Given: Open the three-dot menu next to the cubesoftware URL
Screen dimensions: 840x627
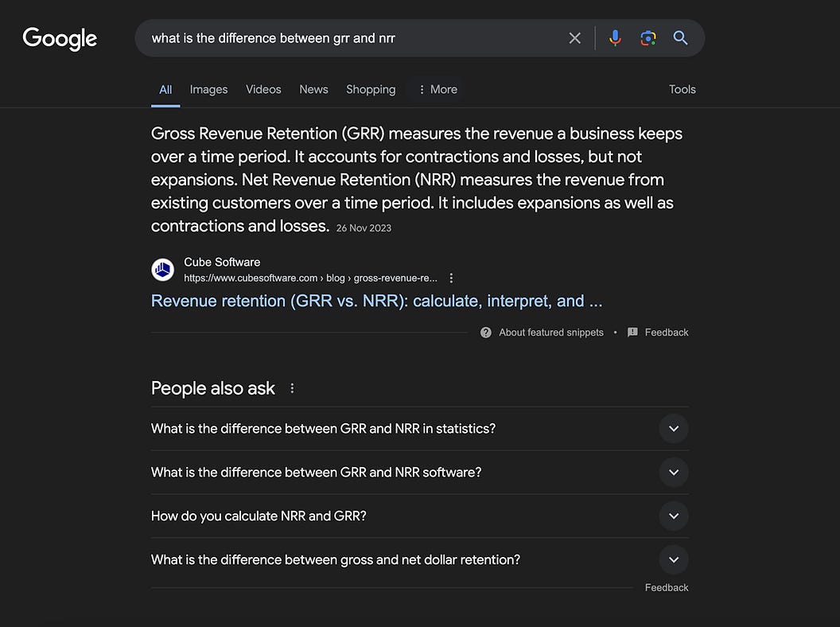Looking at the screenshot, I should (x=451, y=278).
